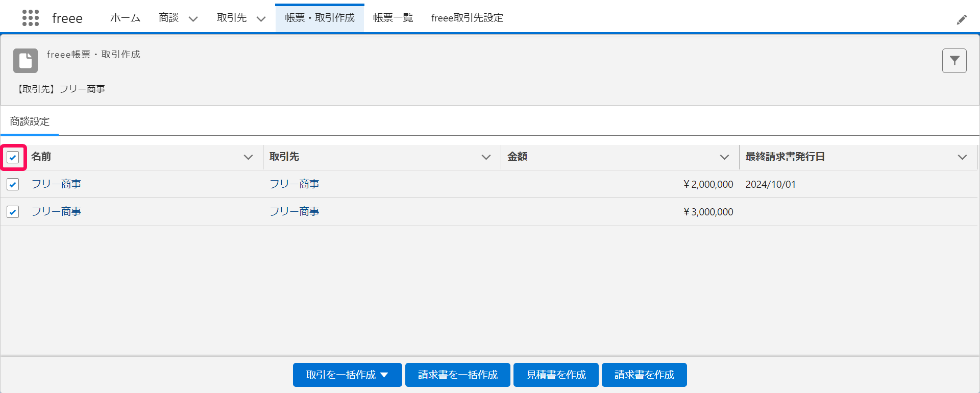Open the 帳票一覧 tab
The image size is (980, 393).
[x=393, y=18]
